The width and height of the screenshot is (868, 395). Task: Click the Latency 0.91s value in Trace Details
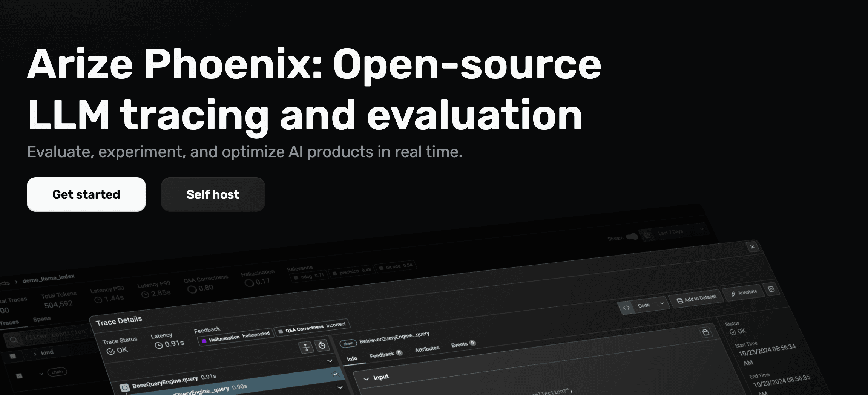pyautogui.click(x=170, y=344)
